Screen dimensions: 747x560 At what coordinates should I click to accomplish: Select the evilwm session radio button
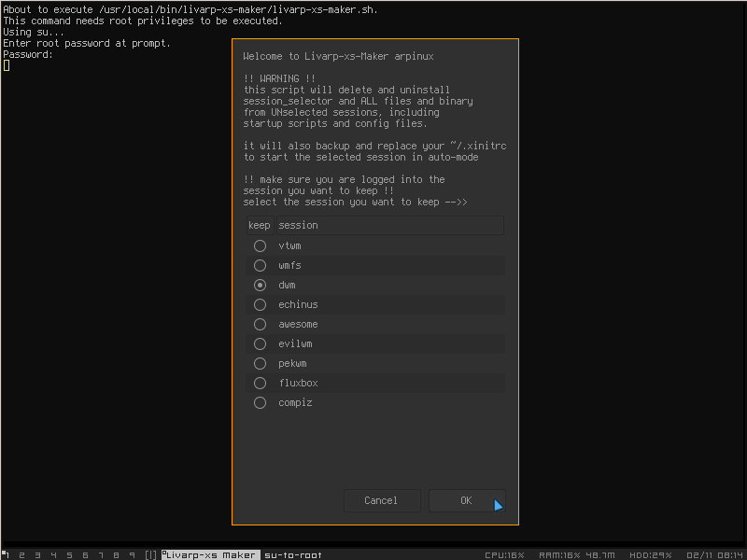260,343
